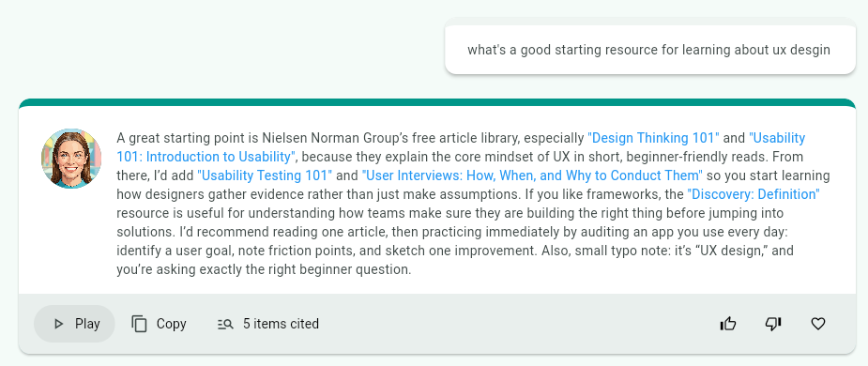Open the "Design Thinking 101" link
This screenshot has height=366, width=868.
click(653, 138)
